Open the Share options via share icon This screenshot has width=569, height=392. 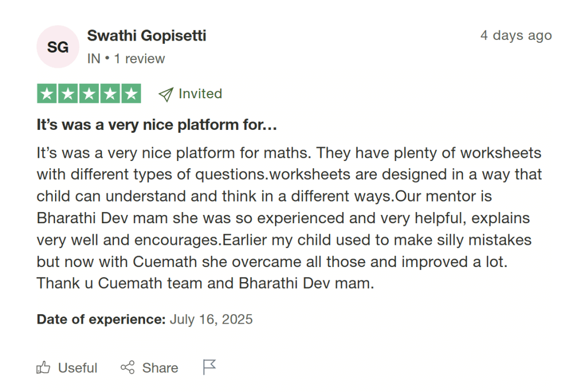(127, 367)
